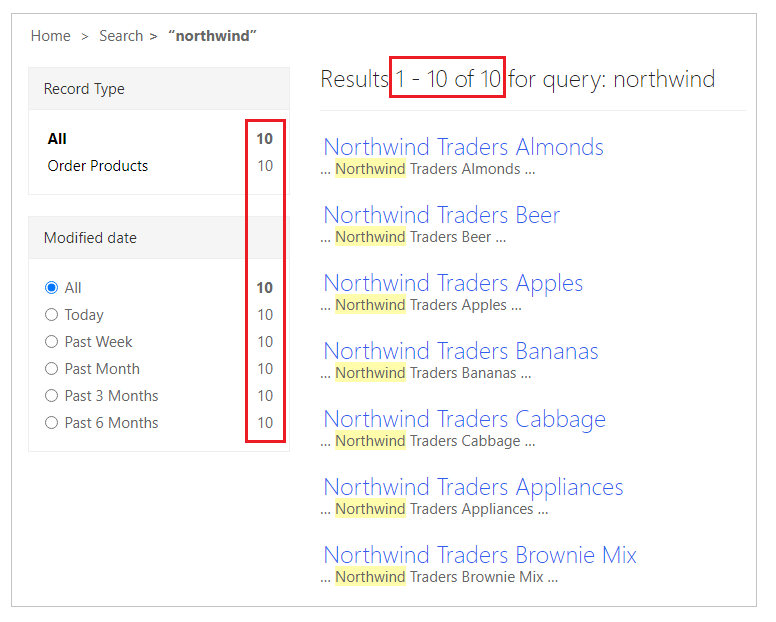The width and height of the screenshot is (776, 622).
Task: Select the Today radio option
Action: click(52, 315)
